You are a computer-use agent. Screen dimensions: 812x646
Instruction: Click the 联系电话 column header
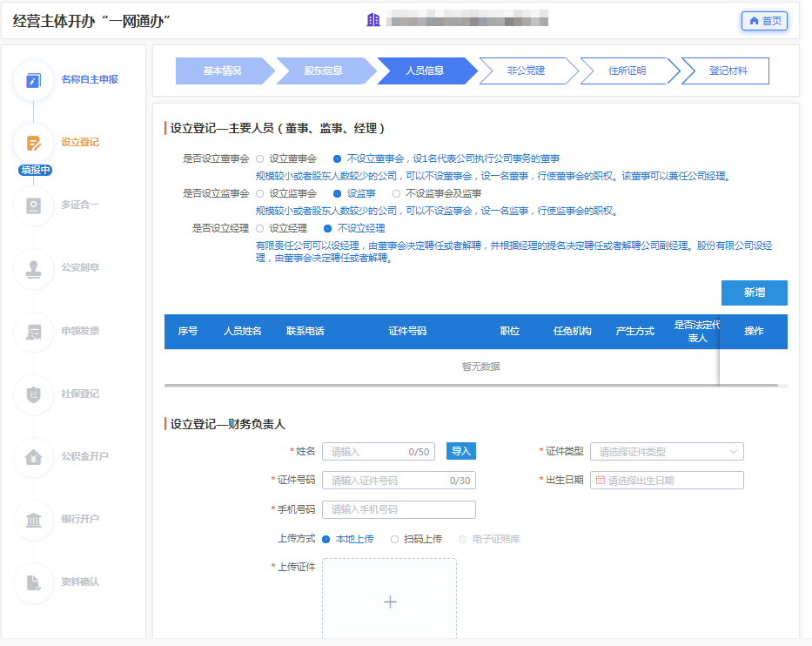pyautogui.click(x=305, y=331)
